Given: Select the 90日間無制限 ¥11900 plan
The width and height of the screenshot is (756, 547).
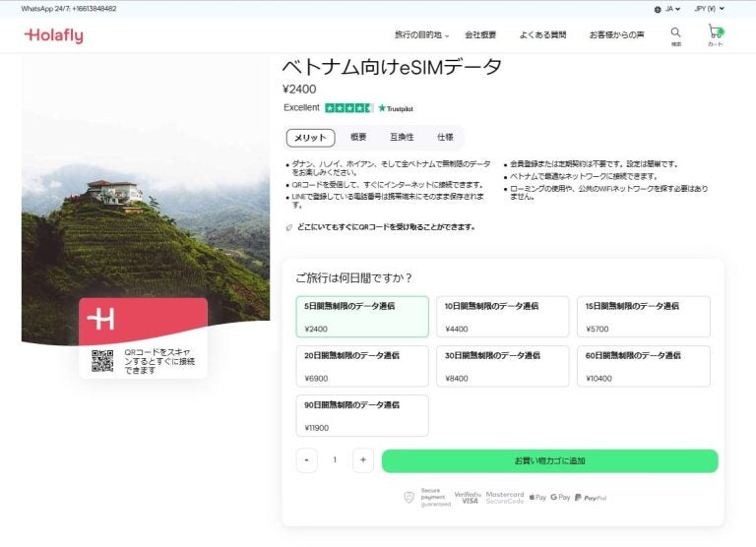Looking at the screenshot, I should click(362, 415).
